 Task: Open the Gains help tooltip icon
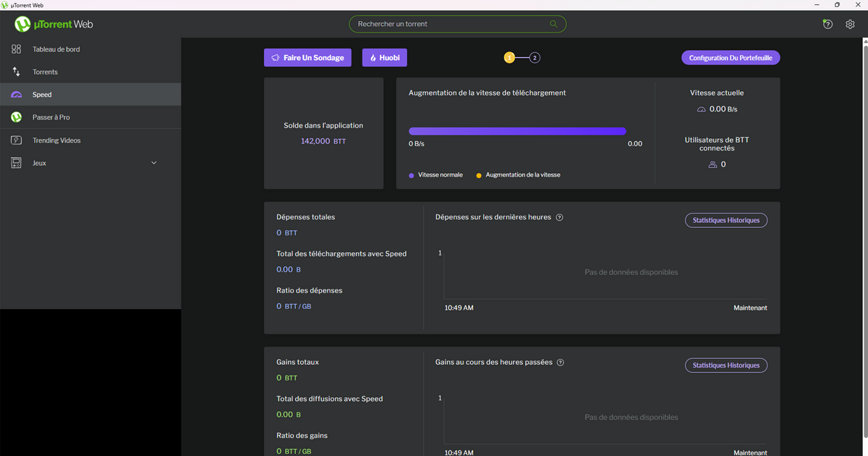(x=561, y=362)
